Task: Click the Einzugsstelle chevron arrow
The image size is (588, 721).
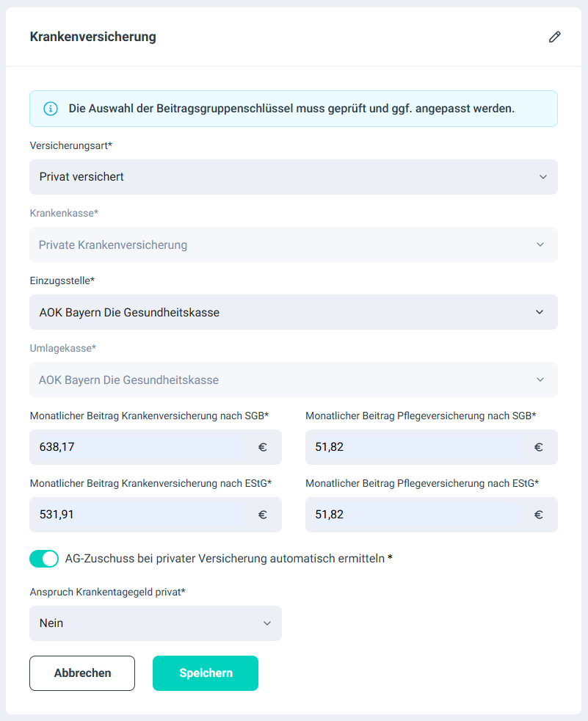Action: [x=540, y=312]
